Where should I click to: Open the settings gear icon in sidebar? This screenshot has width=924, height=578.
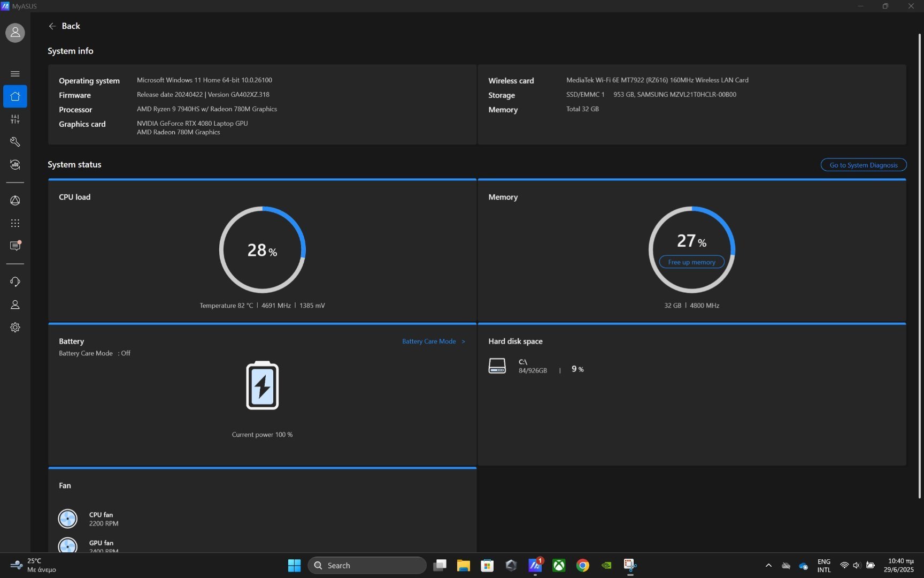[15, 328]
